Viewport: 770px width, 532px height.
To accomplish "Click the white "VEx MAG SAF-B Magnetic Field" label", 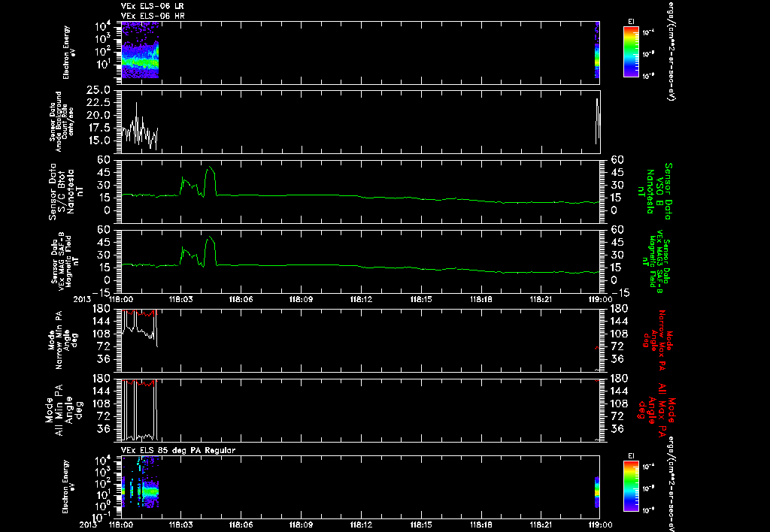I will [65, 261].
